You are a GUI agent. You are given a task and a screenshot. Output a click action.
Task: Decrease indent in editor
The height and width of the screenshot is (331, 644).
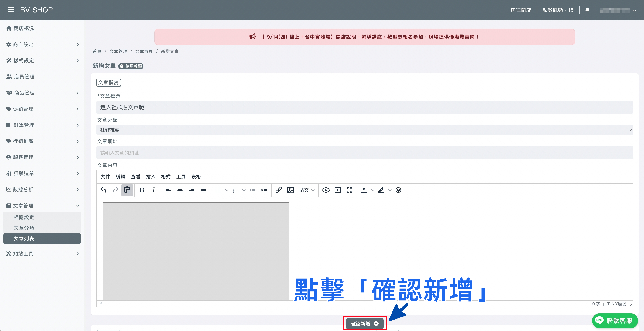coord(252,190)
